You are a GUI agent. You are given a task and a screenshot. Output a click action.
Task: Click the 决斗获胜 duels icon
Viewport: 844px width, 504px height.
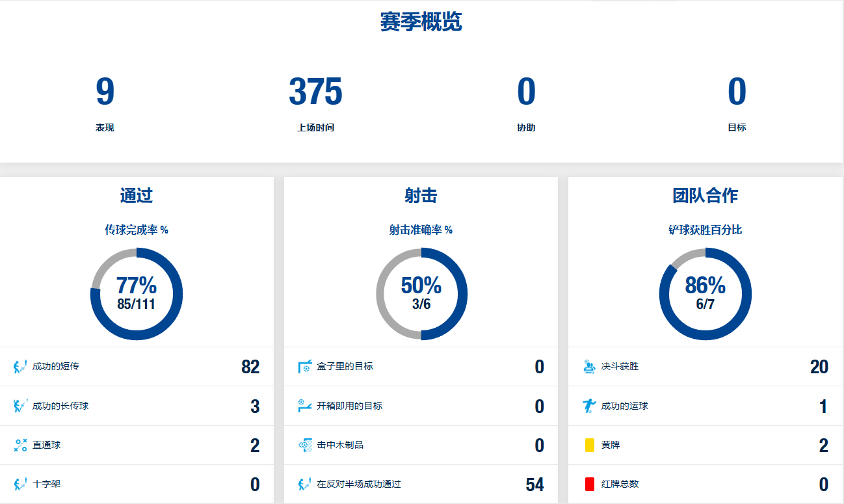(x=589, y=367)
